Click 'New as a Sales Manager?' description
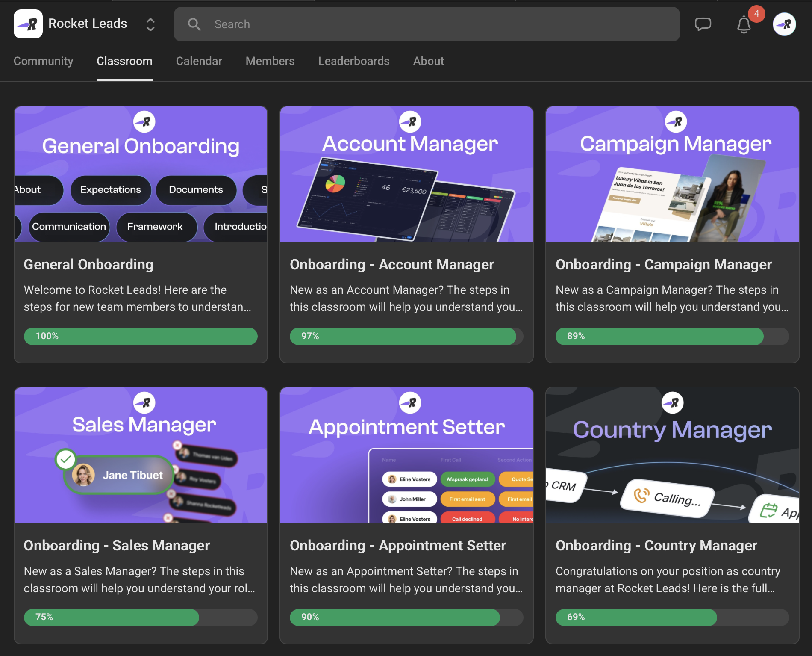The width and height of the screenshot is (812, 656). point(140,580)
